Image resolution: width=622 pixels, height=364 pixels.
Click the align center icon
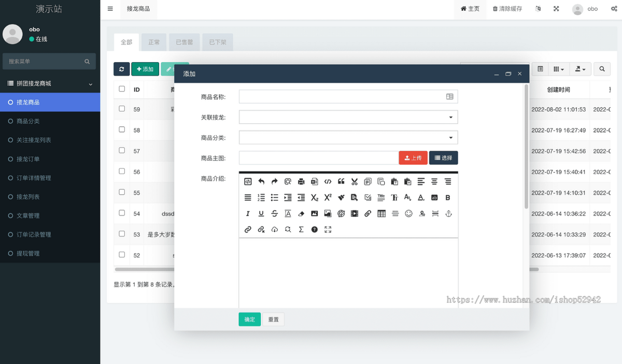(434, 182)
